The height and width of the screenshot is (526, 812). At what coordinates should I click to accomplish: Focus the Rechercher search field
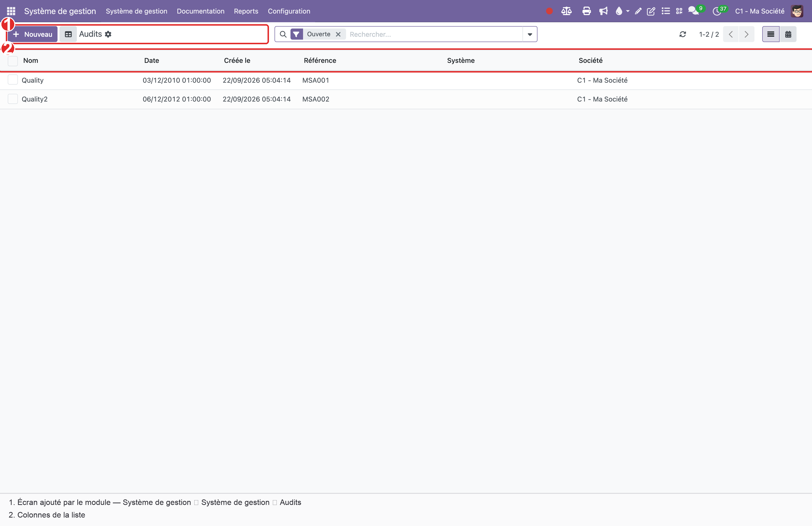(434, 34)
